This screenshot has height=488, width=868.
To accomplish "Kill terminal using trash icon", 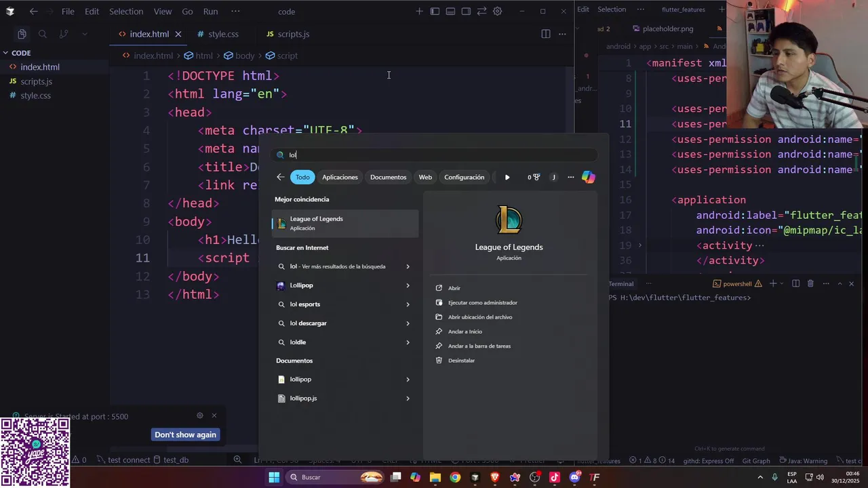I will point(810,284).
